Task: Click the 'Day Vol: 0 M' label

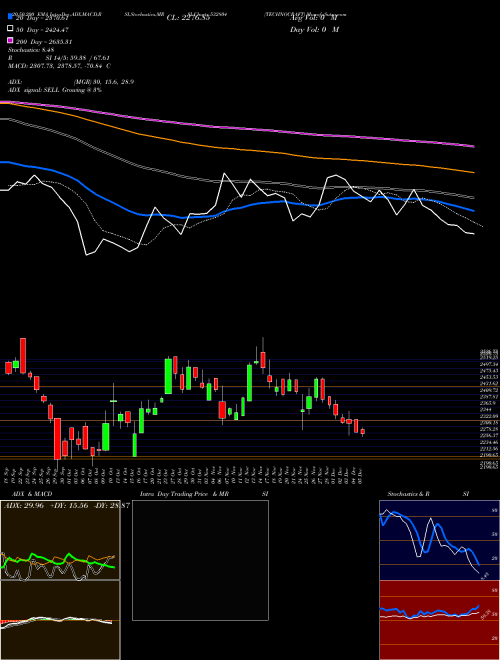Action: (314, 30)
